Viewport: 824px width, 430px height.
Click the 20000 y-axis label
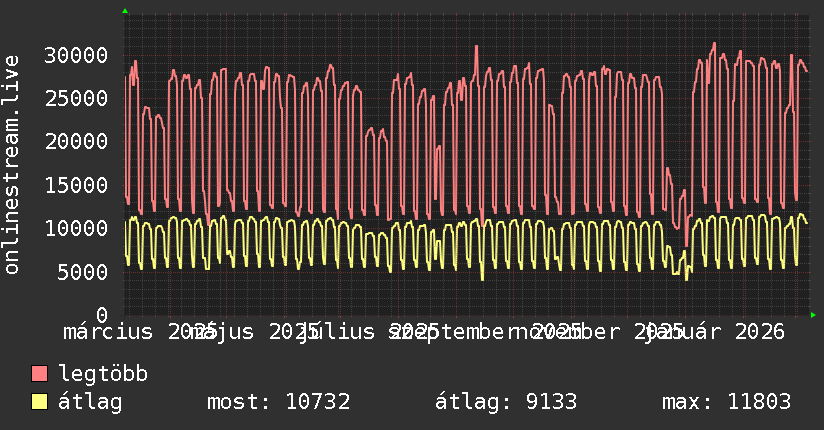tap(76, 141)
